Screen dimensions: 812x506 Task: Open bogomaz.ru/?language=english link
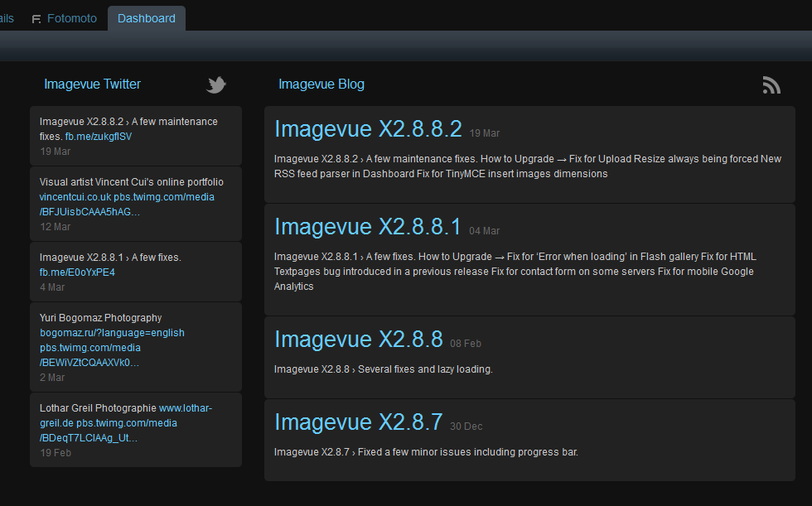coord(112,333)
